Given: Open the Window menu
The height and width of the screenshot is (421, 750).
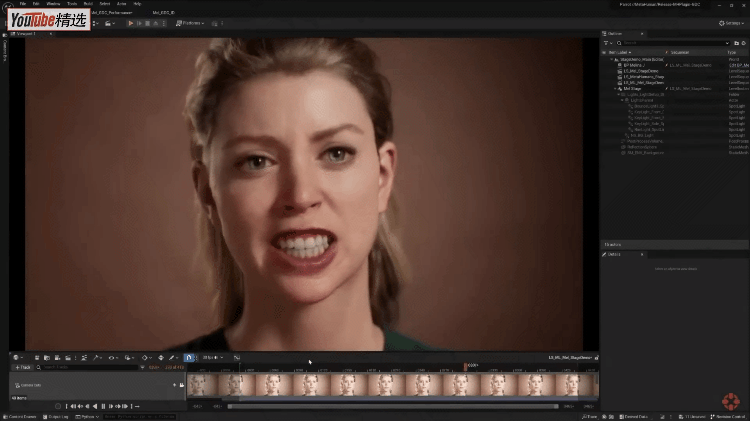Looking at the screenshot, I should (53, 3).
